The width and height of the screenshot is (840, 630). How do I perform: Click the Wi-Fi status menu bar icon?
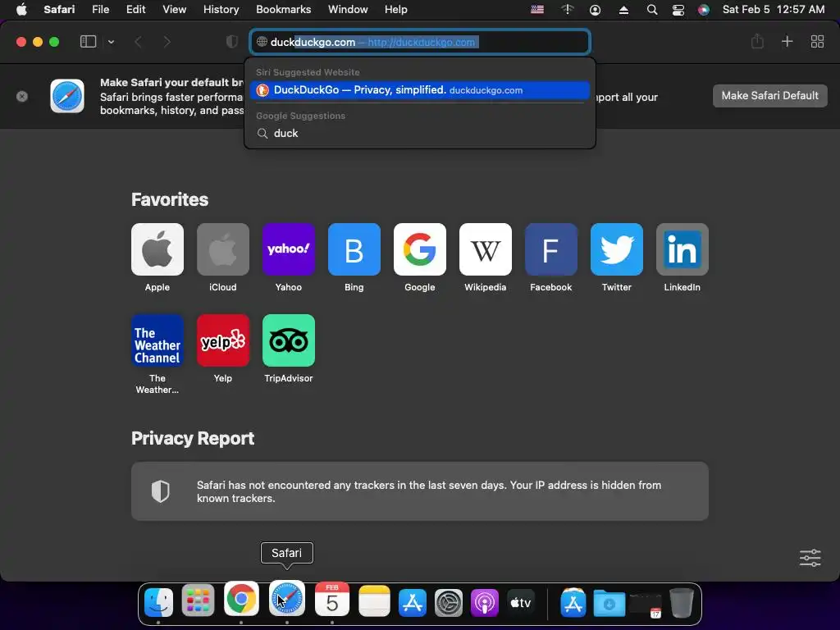568,10
